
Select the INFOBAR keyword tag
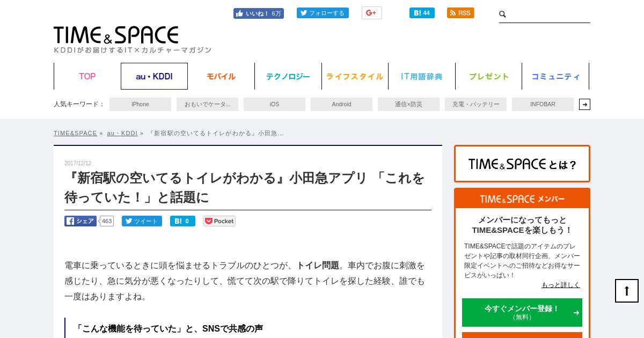click(543, 104)
